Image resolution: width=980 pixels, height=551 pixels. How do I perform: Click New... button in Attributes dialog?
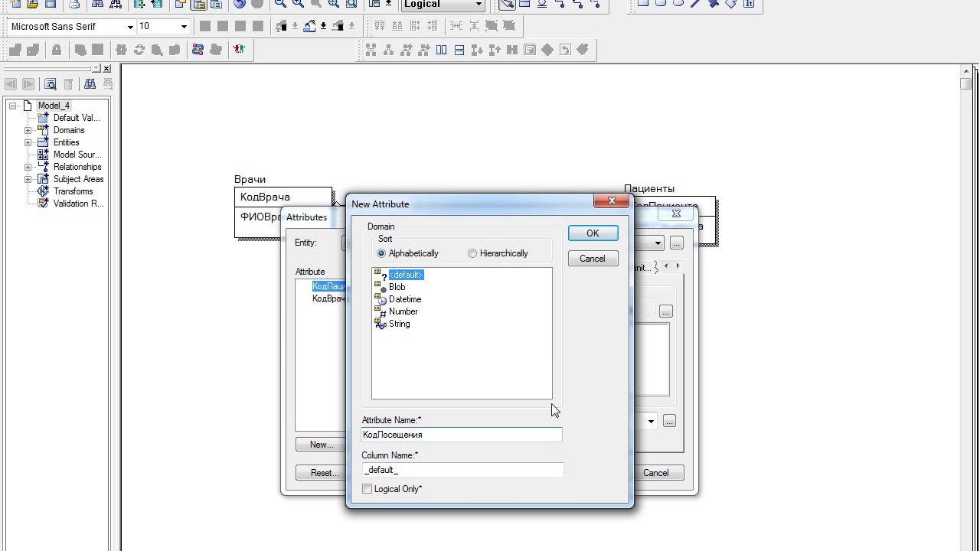[321, 445]
